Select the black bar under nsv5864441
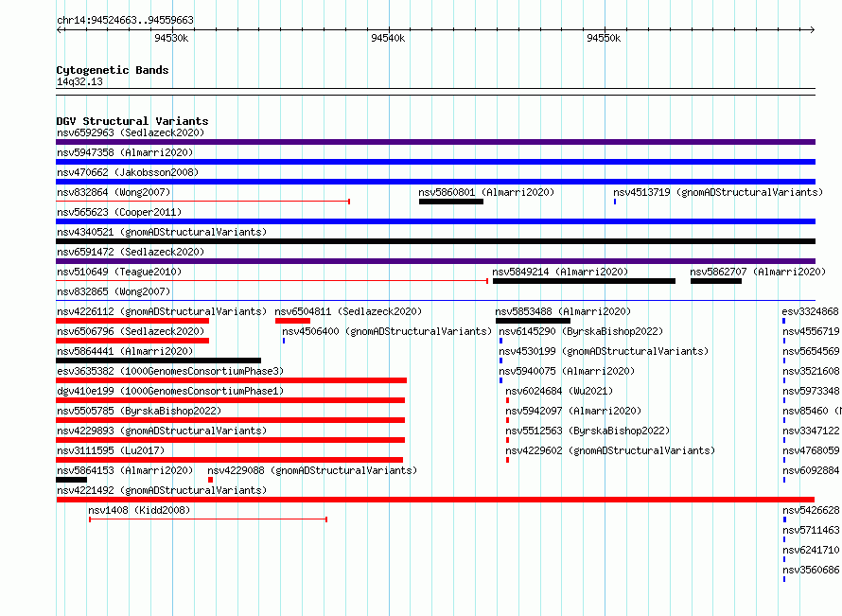This screenshot has height=616, width=842. point(158,361)
